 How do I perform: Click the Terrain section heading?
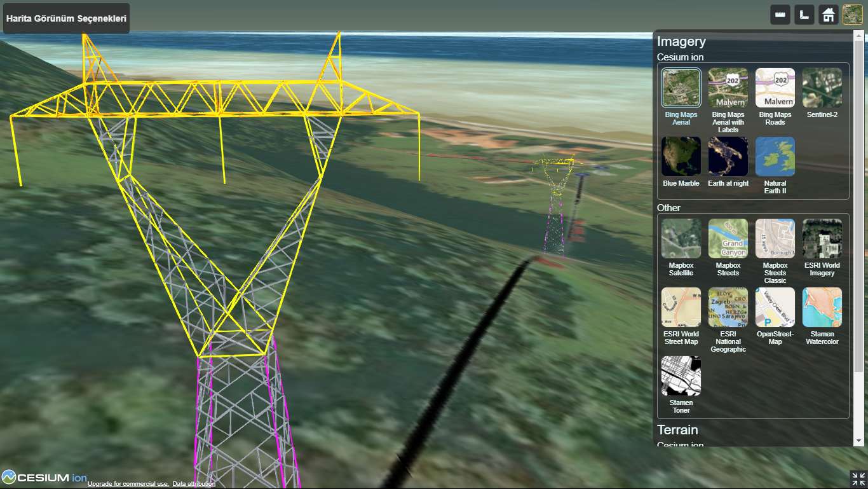pos(677,430)
